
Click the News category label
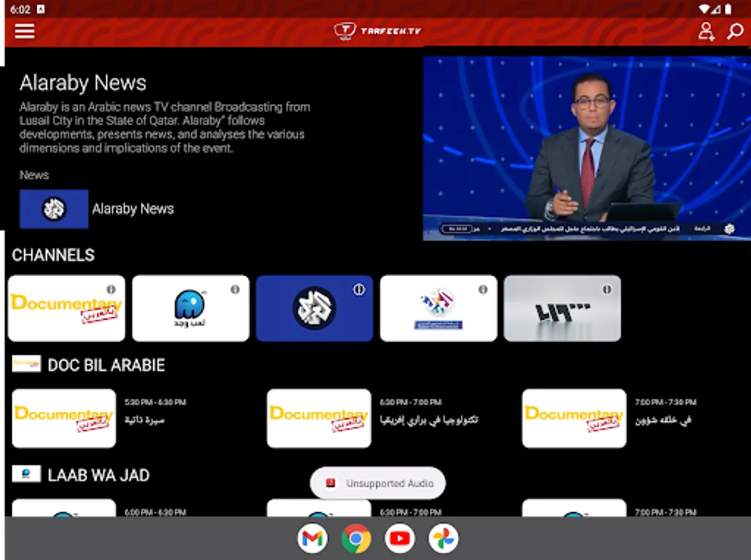tap(34, 175)
